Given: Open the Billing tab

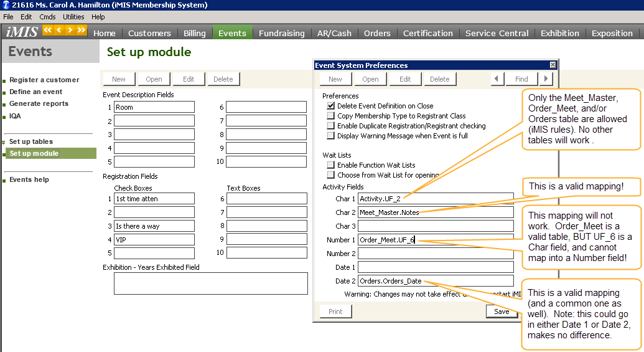Looking at the screenshot, I should point(195,33).
